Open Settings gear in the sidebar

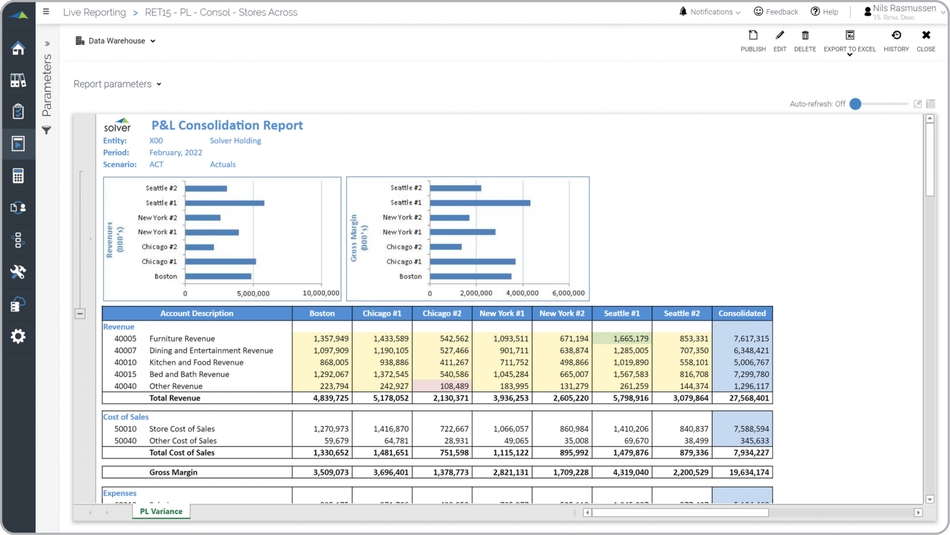(18, 337)
